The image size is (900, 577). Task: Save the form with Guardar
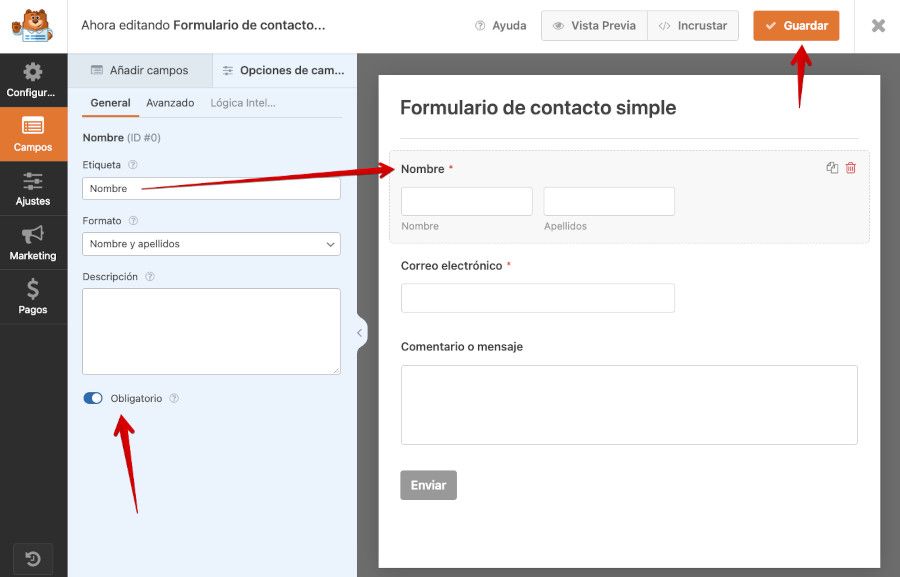(x=796, y=26)
